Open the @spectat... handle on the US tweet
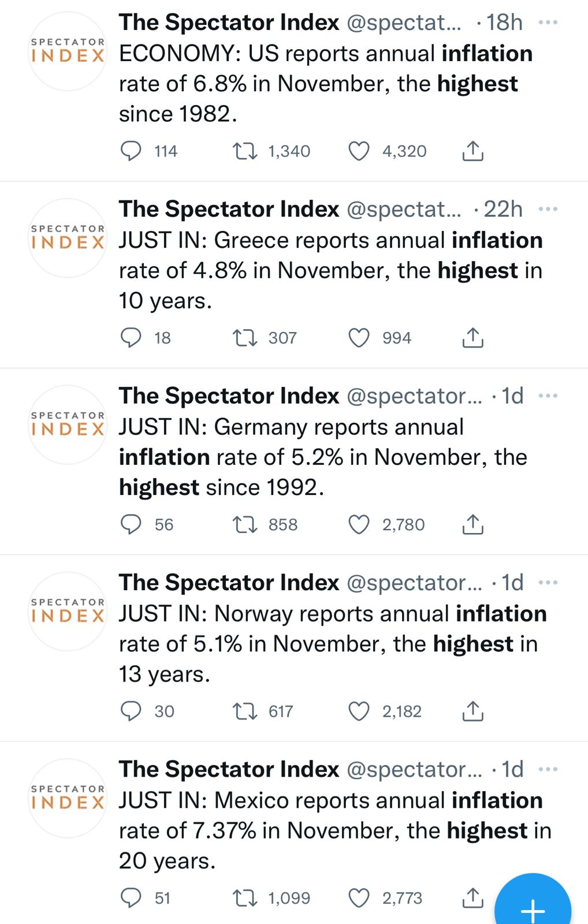The width and height of the screenshot is (588, 924). (404, 23)
